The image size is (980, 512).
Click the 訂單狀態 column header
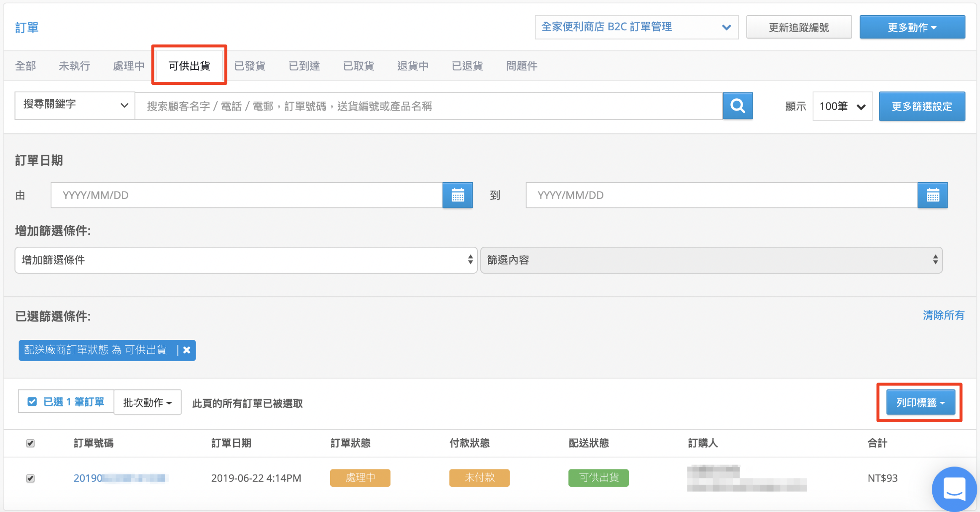tap(350, 443)
